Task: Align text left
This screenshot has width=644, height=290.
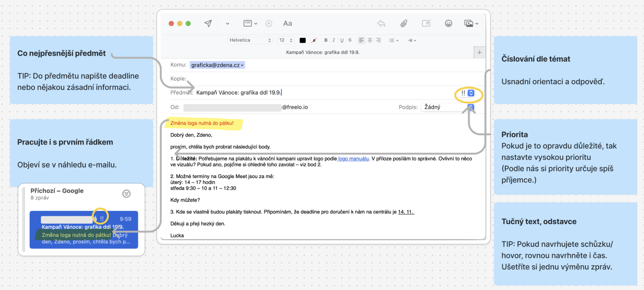Action: (x=361, y=40)
